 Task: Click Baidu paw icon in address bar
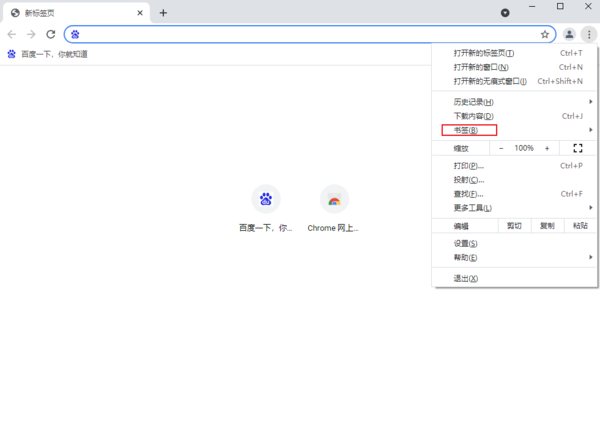click(x=75, y=34)
